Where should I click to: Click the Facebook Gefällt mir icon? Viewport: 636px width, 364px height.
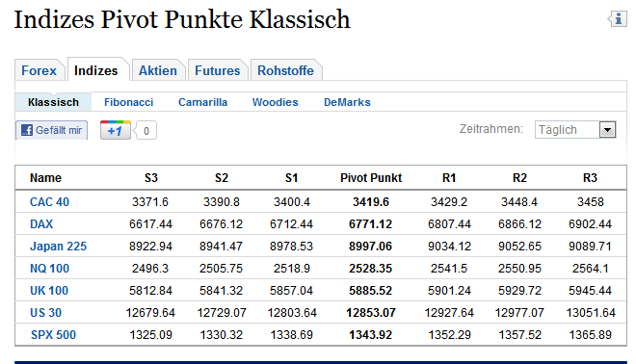(27, 130)
